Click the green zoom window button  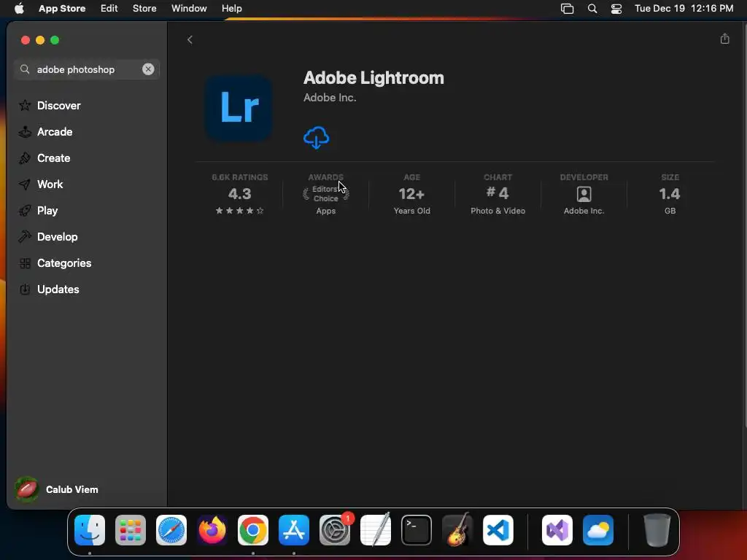tap(55, 40)
